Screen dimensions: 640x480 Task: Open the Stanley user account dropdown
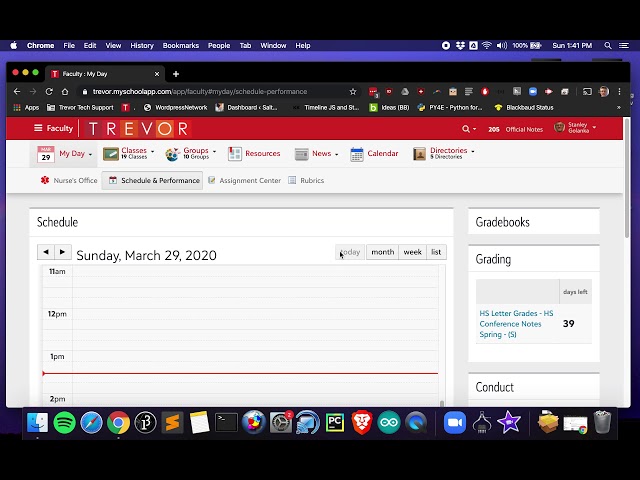(x=576, y=128)
